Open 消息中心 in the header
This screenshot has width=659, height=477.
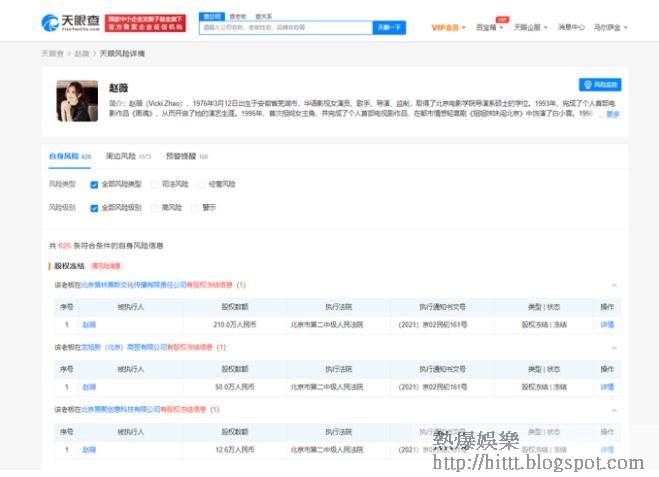tap(571, 28)
